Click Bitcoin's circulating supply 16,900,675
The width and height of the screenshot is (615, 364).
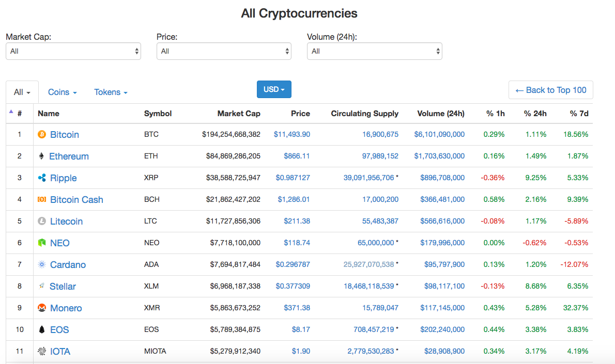[380, 134]
